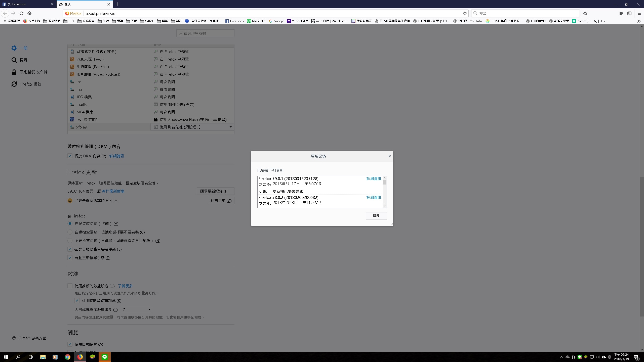Image resolution: width=644 pixels, height=362 pixels.
Task: Open the 娛樂 bookmark folder
Action: (x=162, y=21)
